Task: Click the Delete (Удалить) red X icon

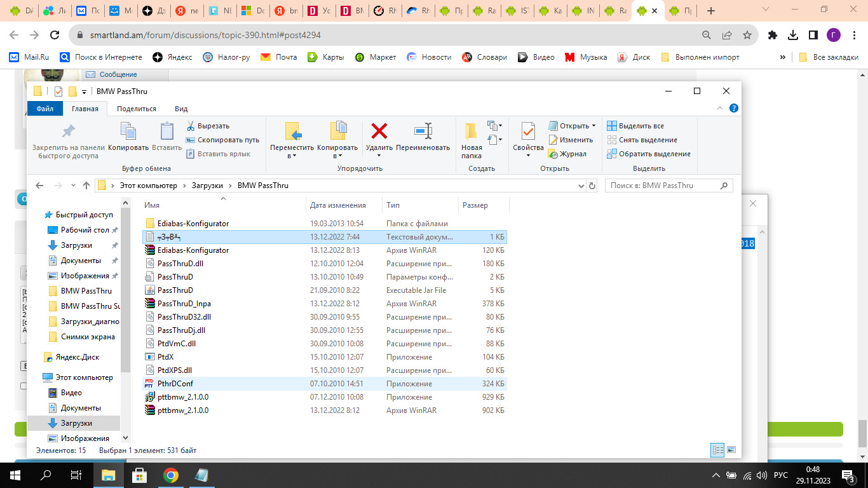Action: [x=379, y=132]
